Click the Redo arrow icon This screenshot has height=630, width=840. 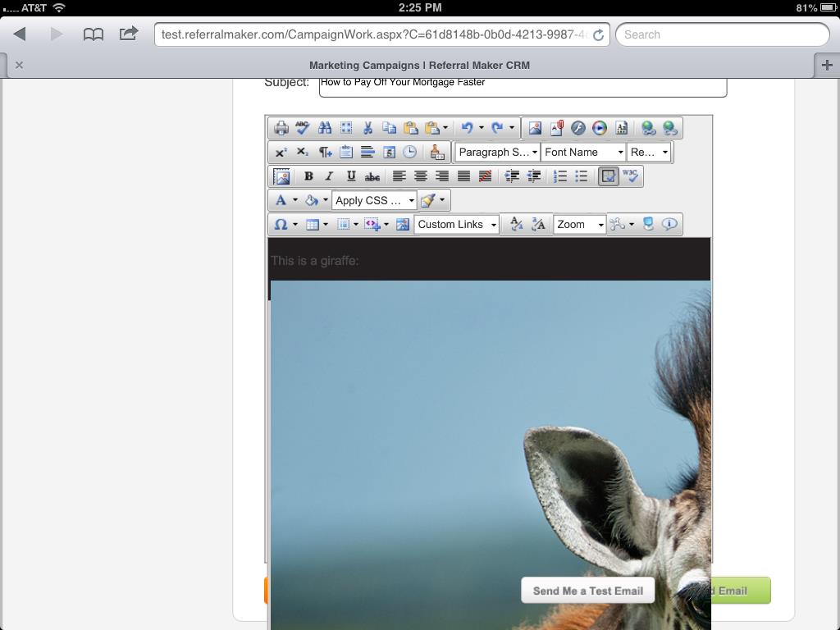coord(497,128)
